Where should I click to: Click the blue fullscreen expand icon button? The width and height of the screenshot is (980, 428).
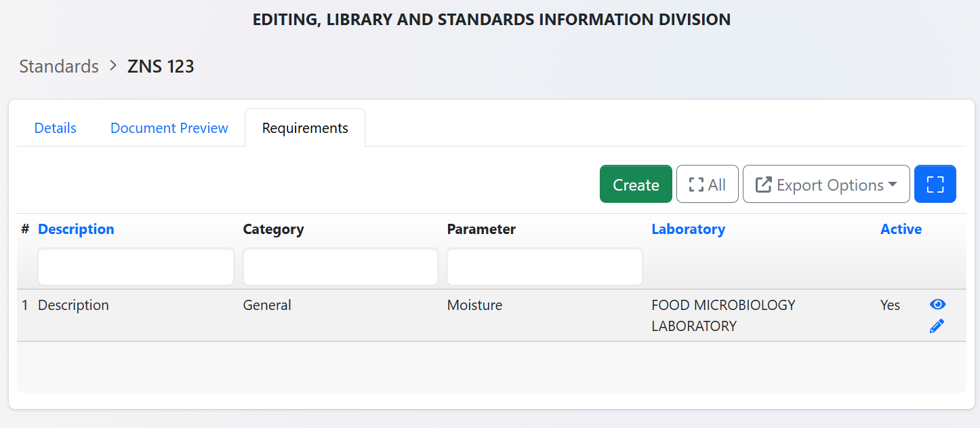click(x=935, y=184)
